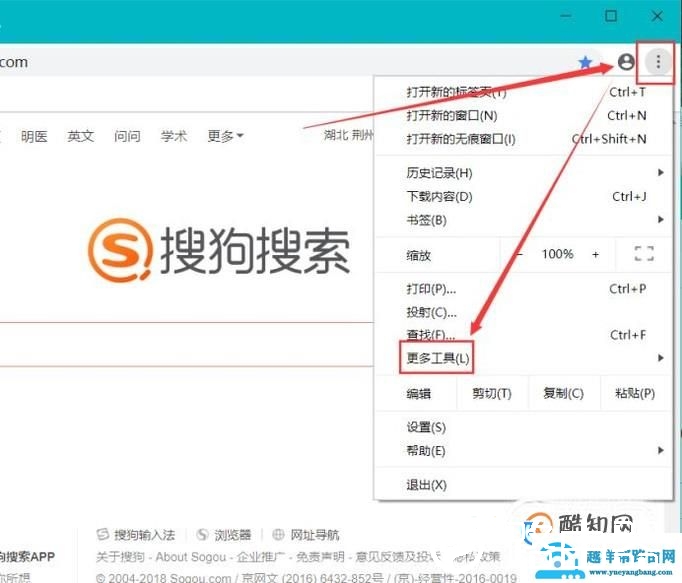Click the 历史记录 submenu arrow
682x583 pixels.
pyautogui.click(x=661, y=173)
